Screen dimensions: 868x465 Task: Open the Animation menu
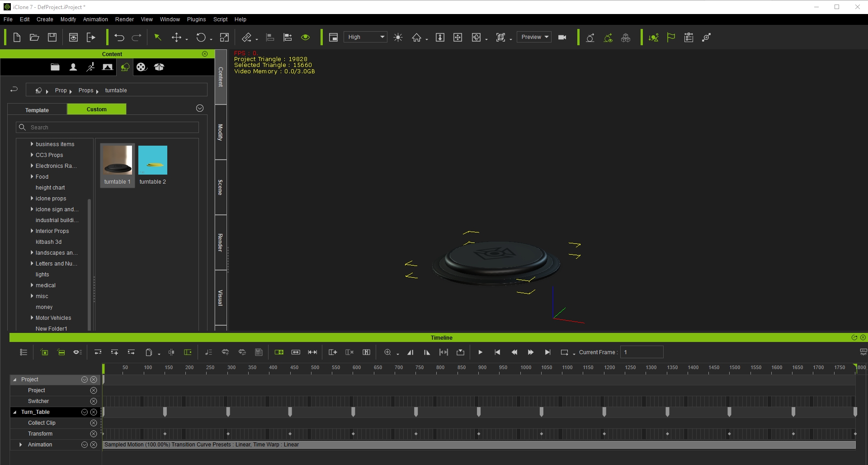tap(95, 19)
